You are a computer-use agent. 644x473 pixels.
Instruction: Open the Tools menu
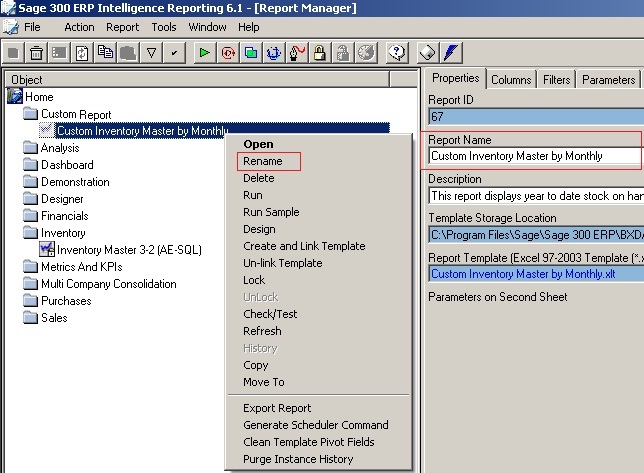[164, 27]
